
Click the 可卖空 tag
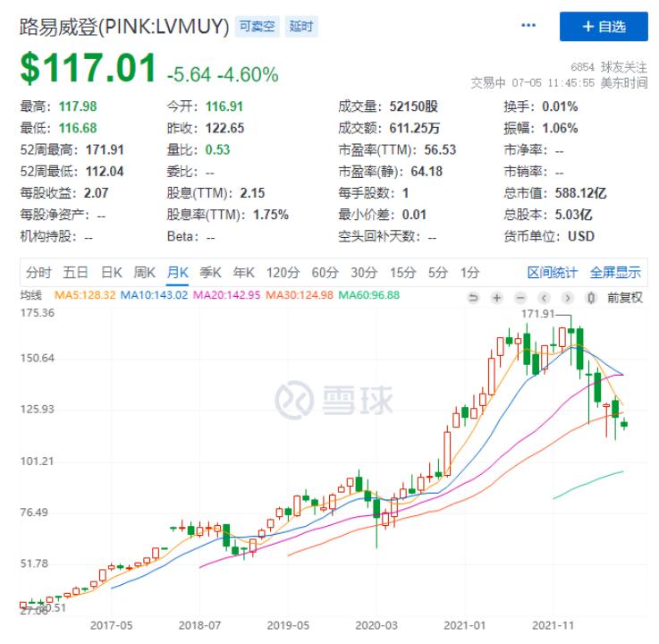coord(258,27)
